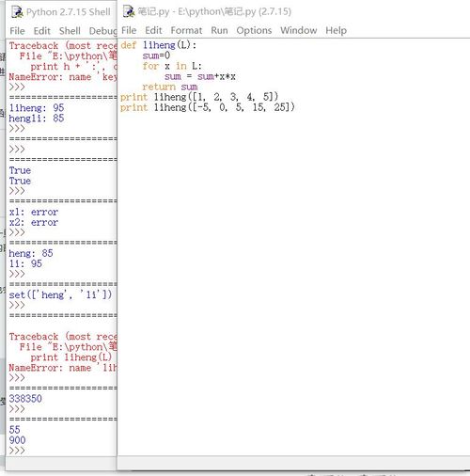The width and height of the screenshot is (470, 476).
Task: Click the 笔记.py editor window icon
Action: (129, 11)
